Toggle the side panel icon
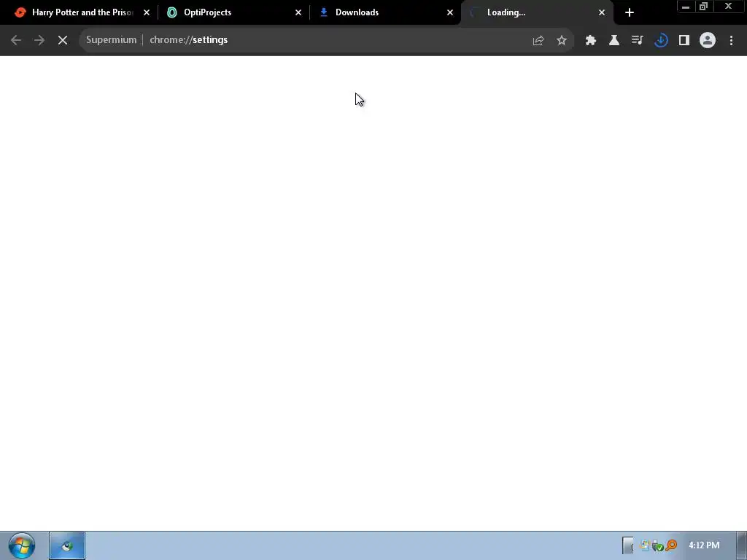Image resolution: width=747 pixels, height=560 pixels. (x=684, y=41)
